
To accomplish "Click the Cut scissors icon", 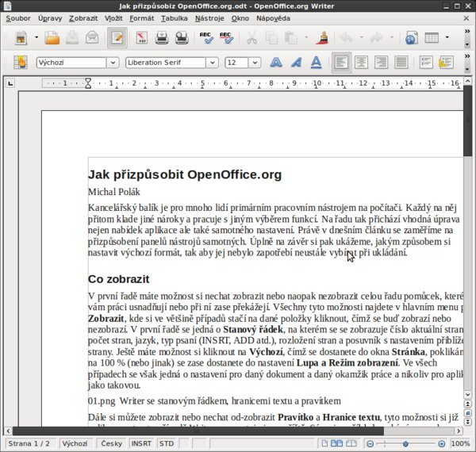I will [251, 37].
